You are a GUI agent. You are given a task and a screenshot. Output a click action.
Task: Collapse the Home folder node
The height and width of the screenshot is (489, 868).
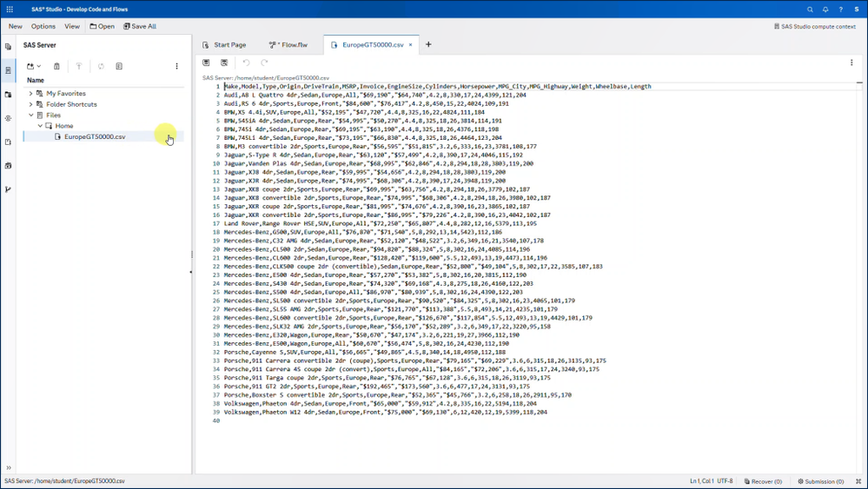click(40, 126)
